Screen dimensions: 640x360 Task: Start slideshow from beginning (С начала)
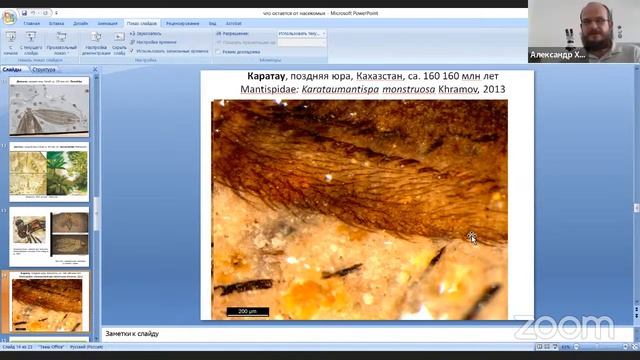click(11, 43)
